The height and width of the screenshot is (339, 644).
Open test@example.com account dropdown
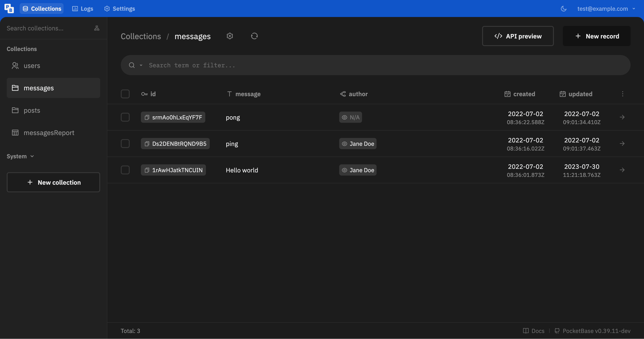(606, 9)
